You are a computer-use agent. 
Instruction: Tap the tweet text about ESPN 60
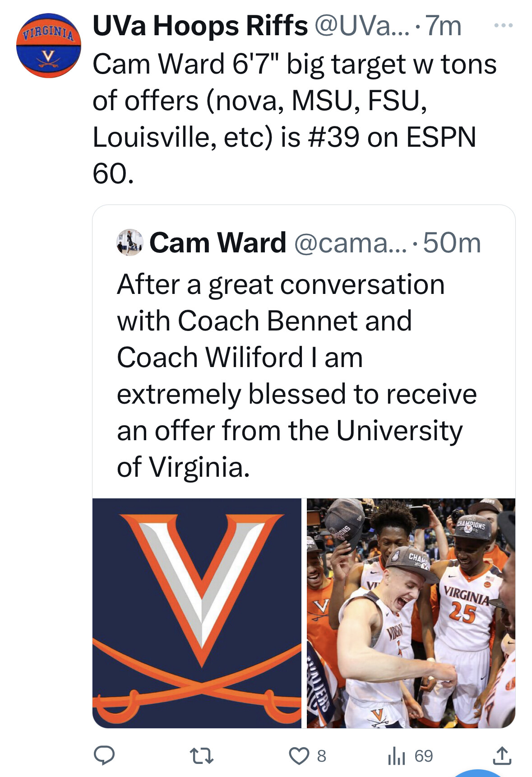[x=294, y=118]
